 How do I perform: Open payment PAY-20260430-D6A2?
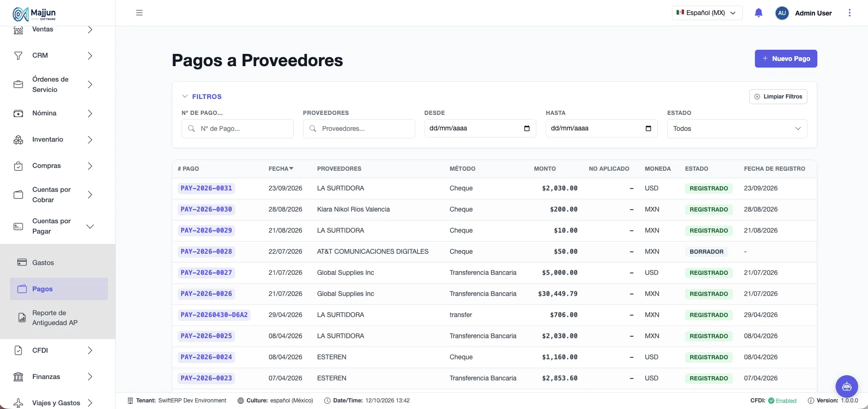tap(214, 315)
